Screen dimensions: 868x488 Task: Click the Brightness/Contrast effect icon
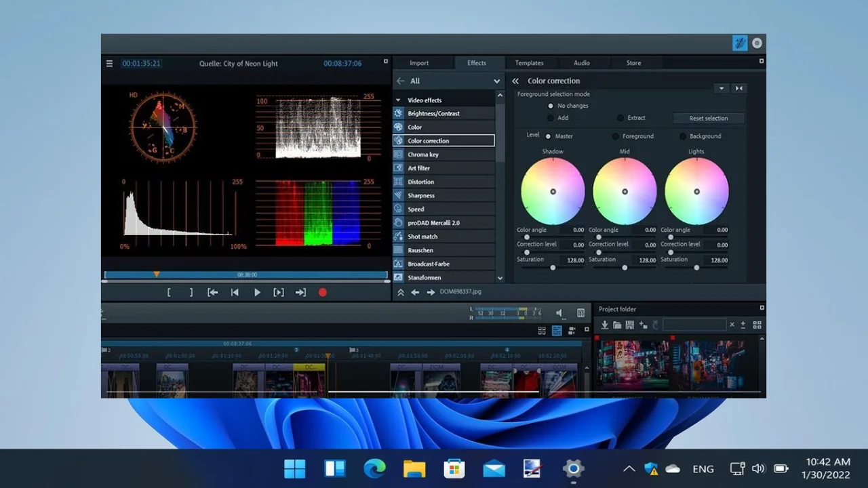coord(399,113)
